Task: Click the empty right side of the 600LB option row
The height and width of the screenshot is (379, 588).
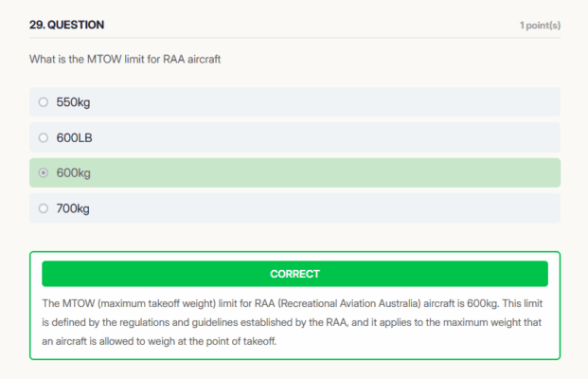Action: click(426, 137)
